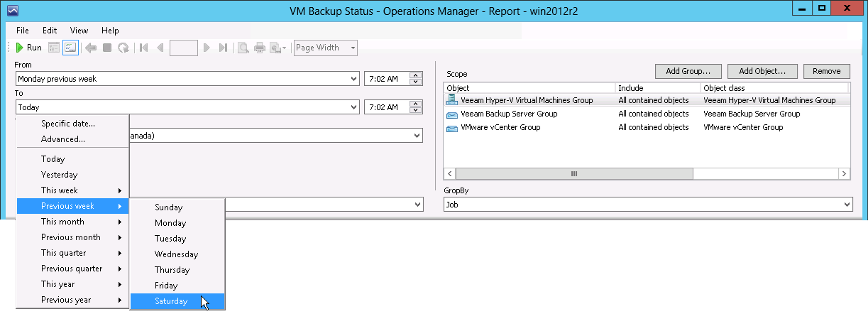The width and height of the screenshot is (868, 314).
Task: Click the Object column header
Action: (529, 88)
